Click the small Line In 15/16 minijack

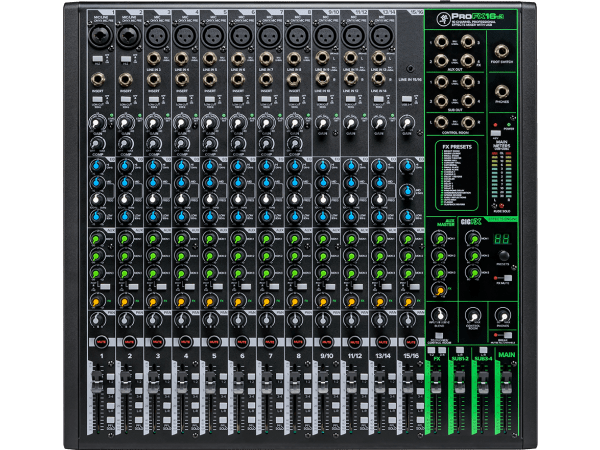(x=410, y=69)
